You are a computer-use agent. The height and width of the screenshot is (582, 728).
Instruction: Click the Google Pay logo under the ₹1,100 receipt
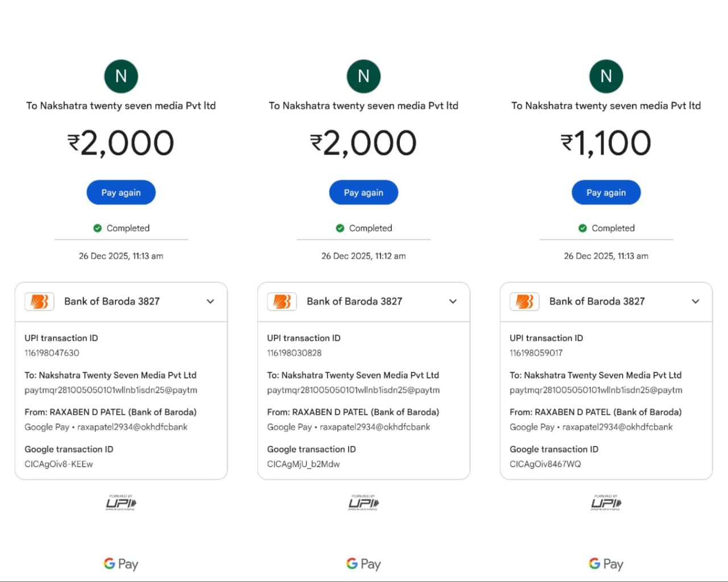[606, 564]
